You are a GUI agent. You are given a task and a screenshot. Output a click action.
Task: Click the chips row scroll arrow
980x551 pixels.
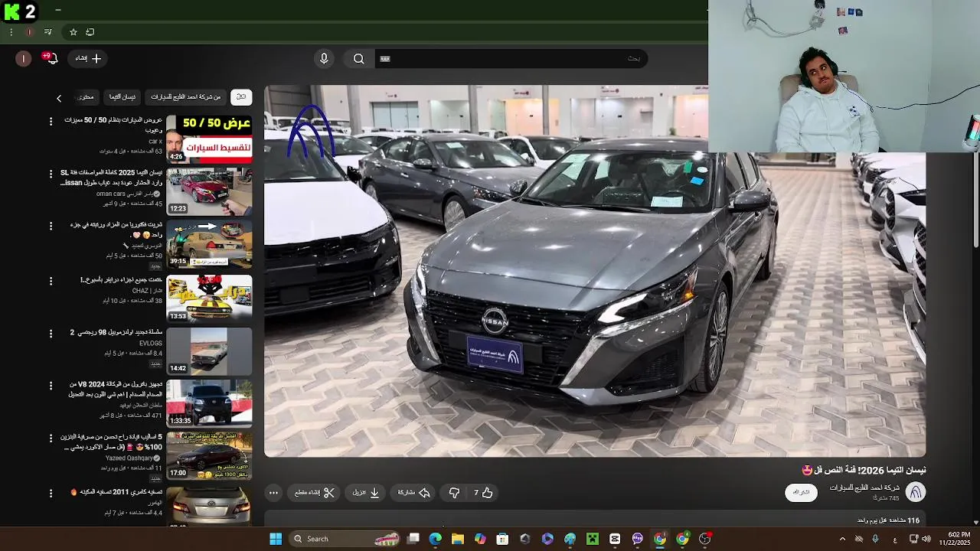coord(59,98)
